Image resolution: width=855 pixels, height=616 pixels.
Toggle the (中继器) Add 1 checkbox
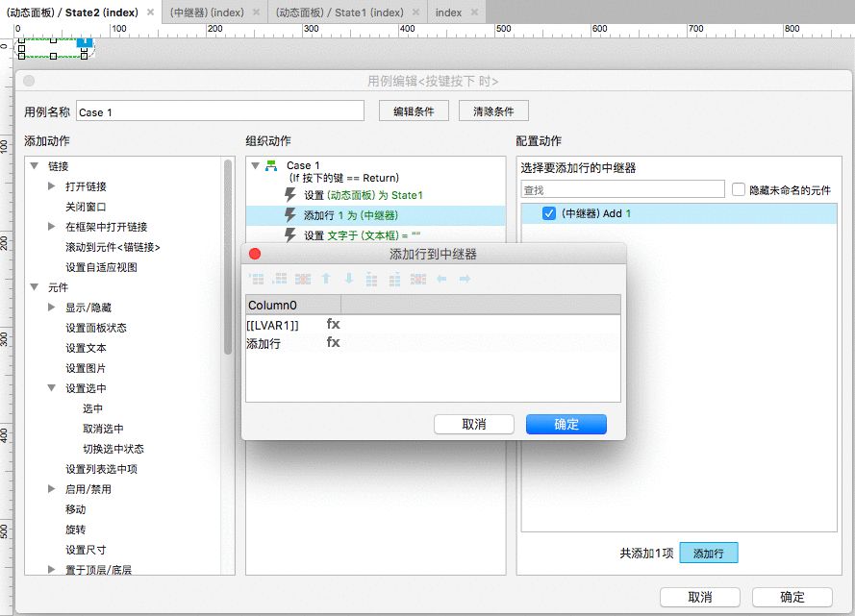549,213
